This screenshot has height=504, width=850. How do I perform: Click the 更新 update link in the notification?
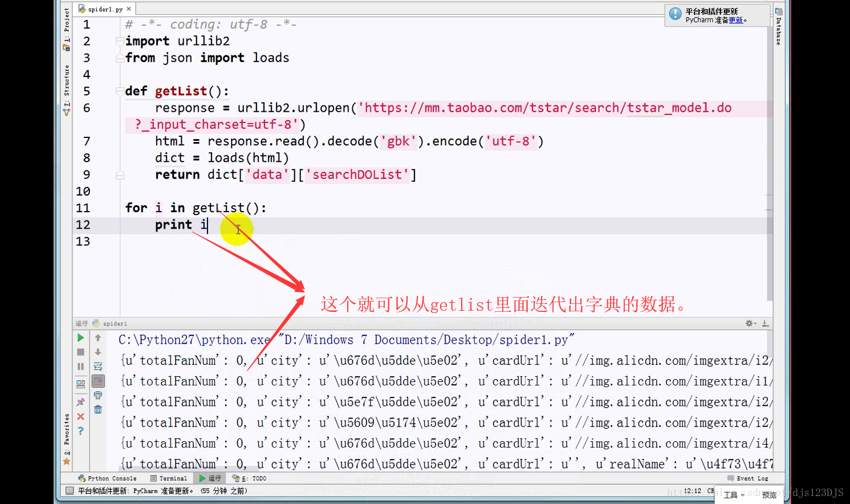click(x=735, y=20)
